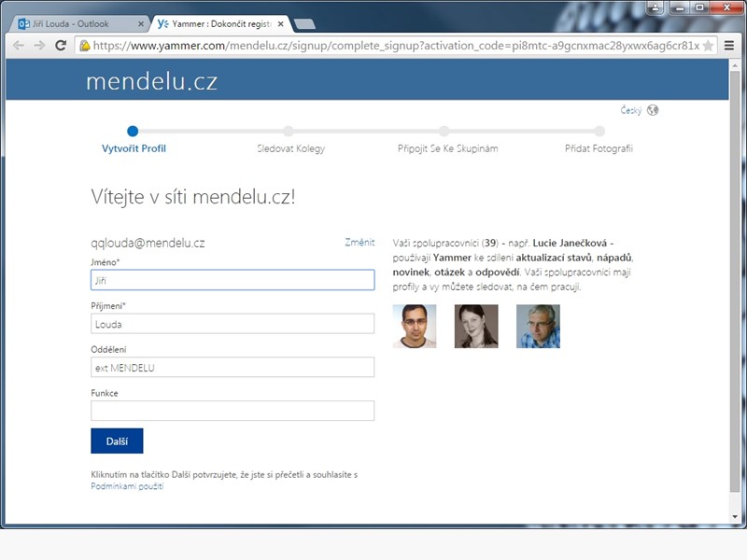
Task: Click the Sledovat Kolegy progress step
Action: (x=289, y=148)
